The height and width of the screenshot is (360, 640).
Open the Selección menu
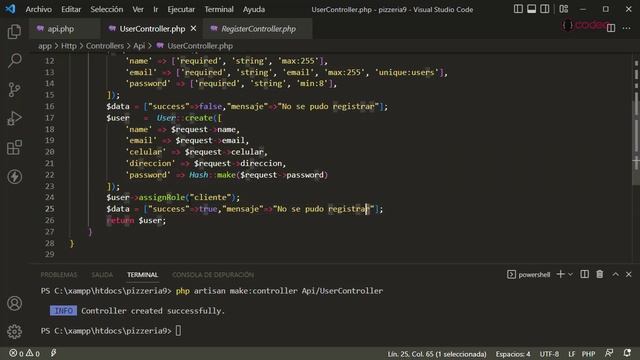coord(107,9)
